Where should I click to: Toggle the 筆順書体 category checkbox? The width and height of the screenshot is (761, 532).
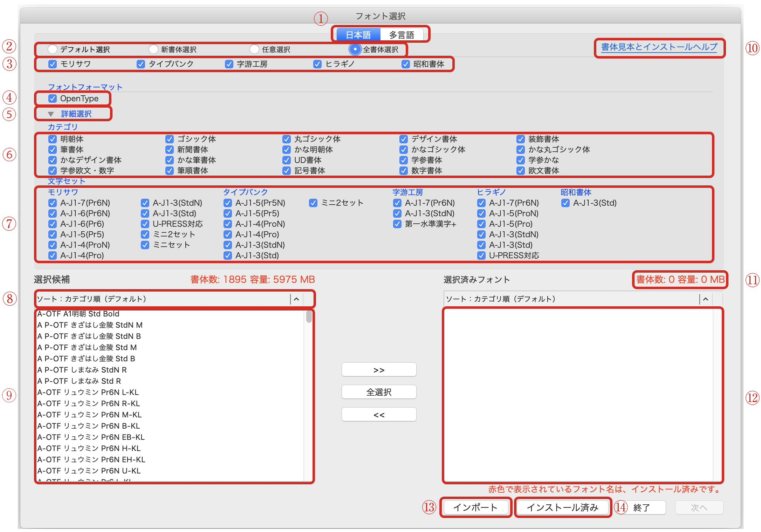[170, 171]
